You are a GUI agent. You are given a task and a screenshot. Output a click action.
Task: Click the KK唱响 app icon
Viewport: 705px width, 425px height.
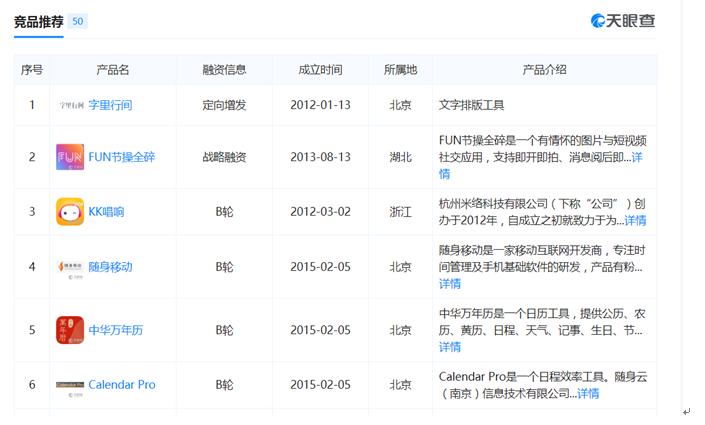point(70,211)
